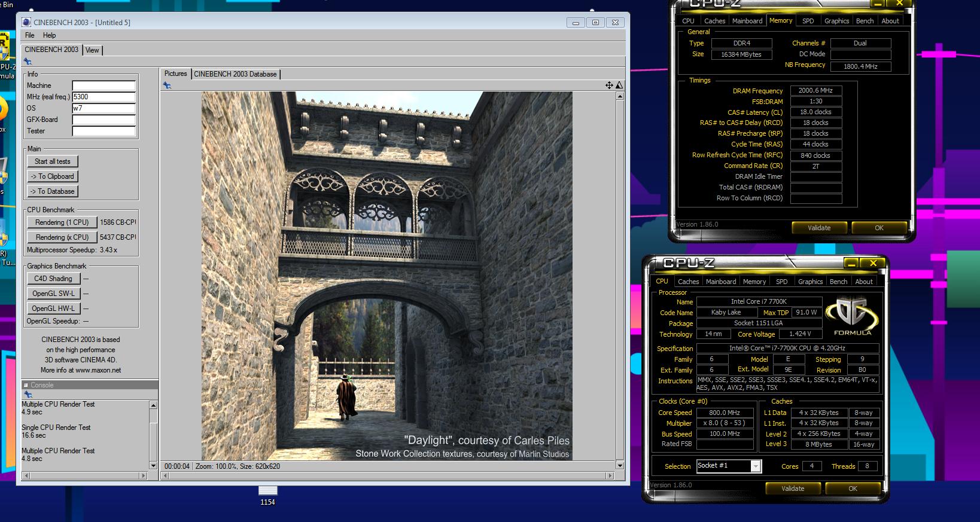
Task: Click the triangle icon beside move arrows
Action: pyautogui.click(x=619, y=86)
